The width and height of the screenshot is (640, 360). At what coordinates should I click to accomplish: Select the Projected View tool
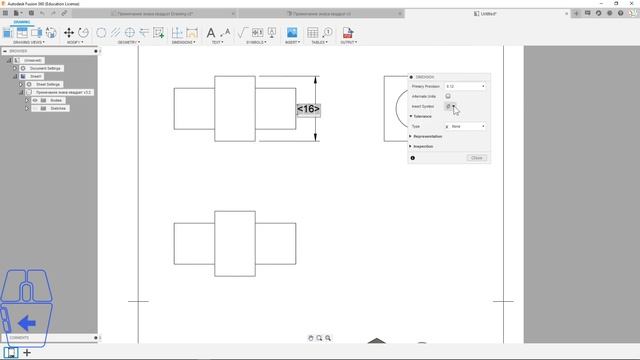click(22, 33)
